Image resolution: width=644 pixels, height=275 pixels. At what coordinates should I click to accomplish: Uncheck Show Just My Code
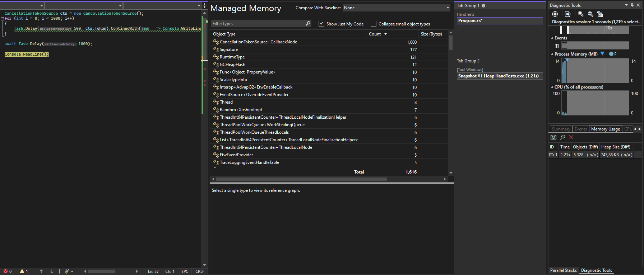point(321,24)
